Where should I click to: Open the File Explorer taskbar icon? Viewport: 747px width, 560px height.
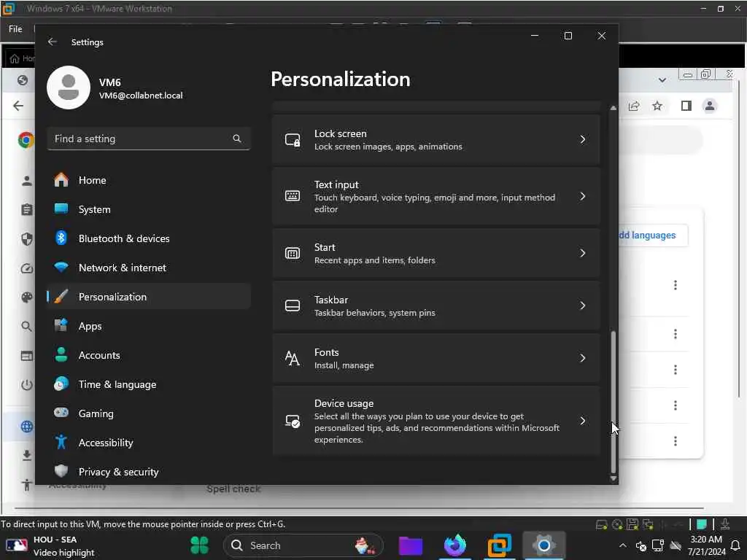point(411,545)
